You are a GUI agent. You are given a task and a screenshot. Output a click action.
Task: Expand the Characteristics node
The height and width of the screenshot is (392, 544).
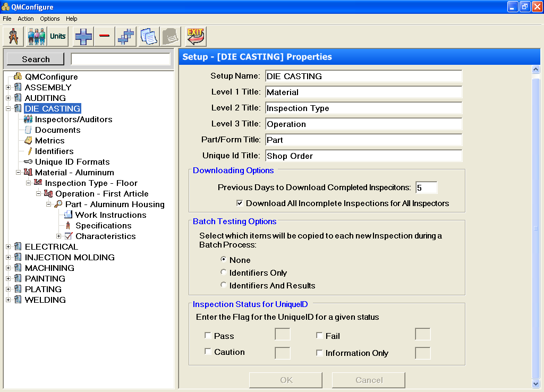tap(58, 236)
